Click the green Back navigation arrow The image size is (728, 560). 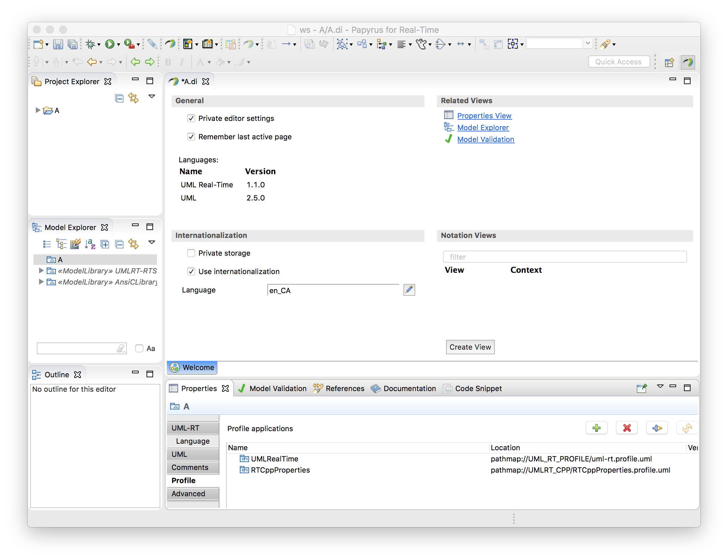[135, 62]
